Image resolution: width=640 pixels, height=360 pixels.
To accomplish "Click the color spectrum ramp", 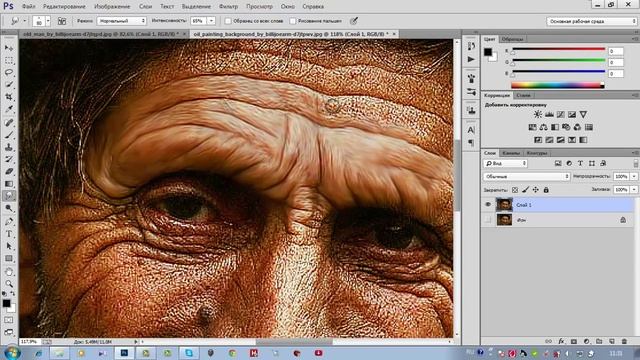I will [x=558, y=85].
